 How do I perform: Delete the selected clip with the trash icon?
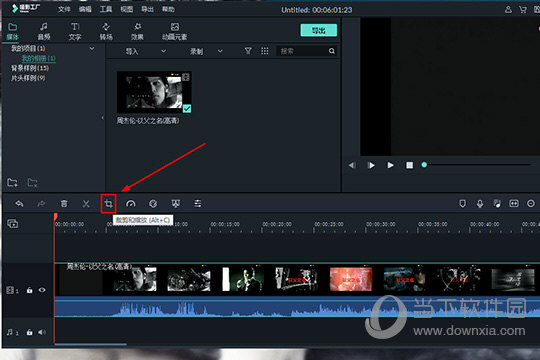pos(64,204)
